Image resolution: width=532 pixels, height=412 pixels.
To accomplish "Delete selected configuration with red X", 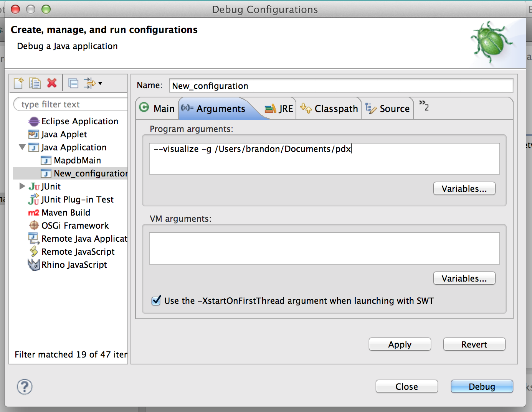I will pyautogui.click(x=52, y=83).
